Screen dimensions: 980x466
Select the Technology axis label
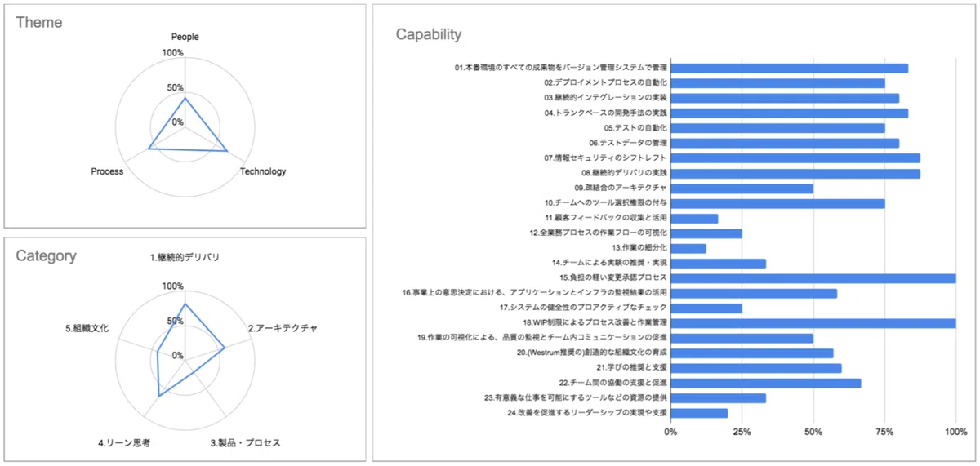tap(263, 171)
